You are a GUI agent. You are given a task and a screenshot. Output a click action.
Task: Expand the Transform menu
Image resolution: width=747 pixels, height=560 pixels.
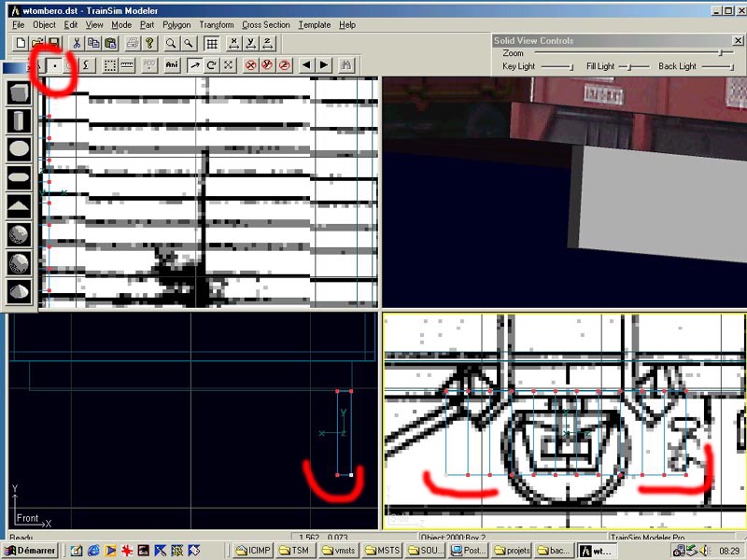coord(216,25)
